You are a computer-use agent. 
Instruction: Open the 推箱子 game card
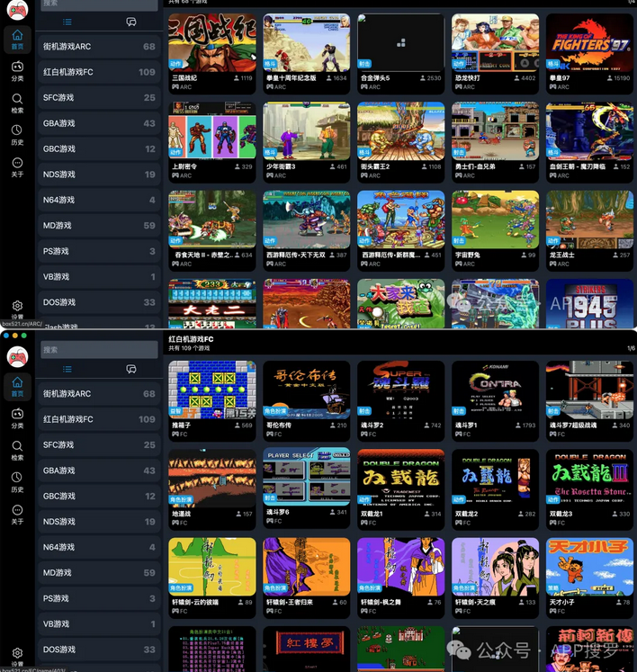212,400
